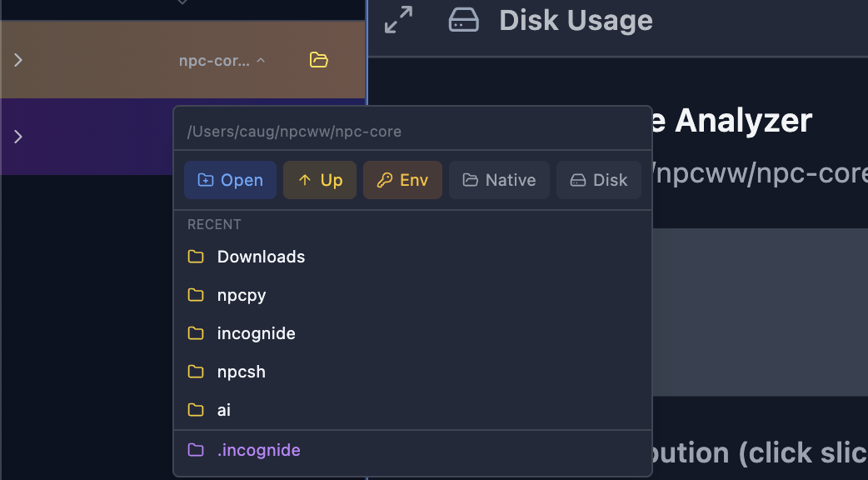Screen dimensions: 868x480
Task: Select the Downloads recent folder
Action: coord(412,257)
